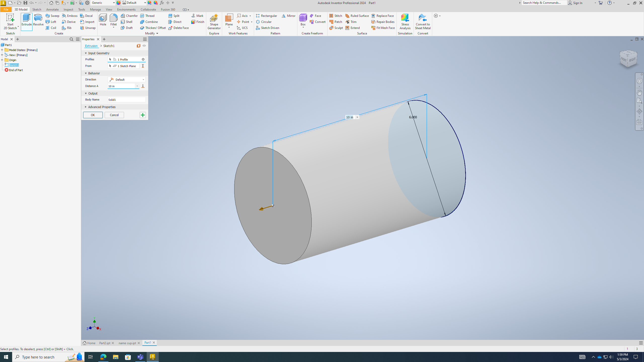Switch to name cup.ipt document tab
Image resolution: width=644 pixels, height=362 pixels.
(127, 343)
